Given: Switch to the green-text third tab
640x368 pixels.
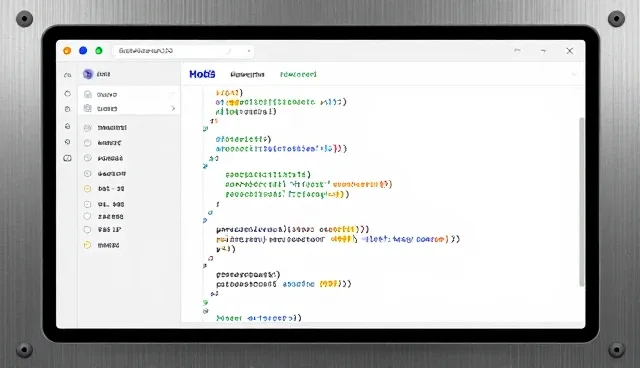Looking at the screenshot, I should [x=298, y=75].
